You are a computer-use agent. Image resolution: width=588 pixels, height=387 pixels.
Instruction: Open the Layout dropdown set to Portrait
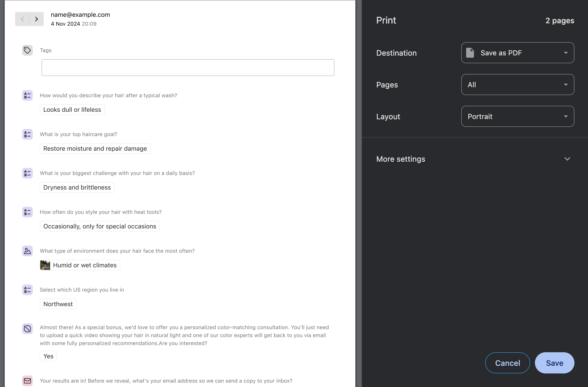[518, 116]
